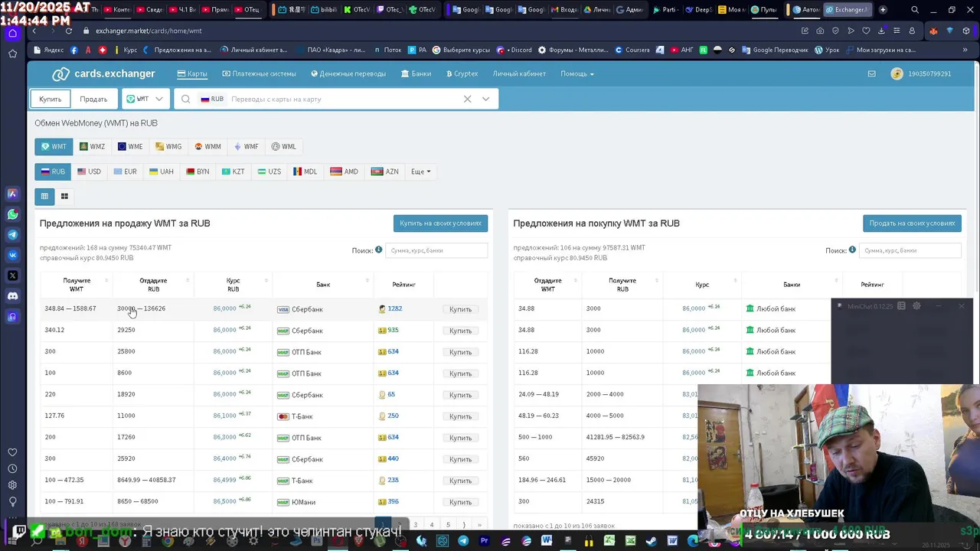This screenshot has width=980, height=551.
Task: Open the cards.exchanger logo home link
Action: pyautogui.click(x=103, y=74)
